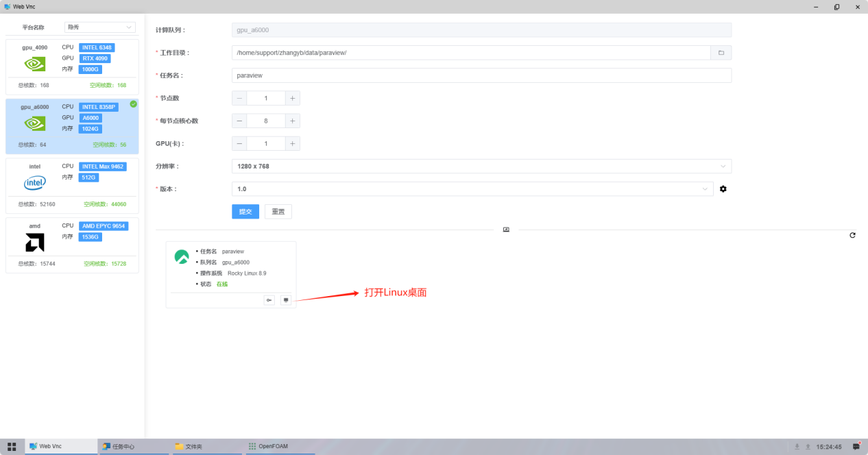The width and height of the screenshot is (868, 455).
Task: Open the notification message icon in taskbar
Action: (856, 446)
